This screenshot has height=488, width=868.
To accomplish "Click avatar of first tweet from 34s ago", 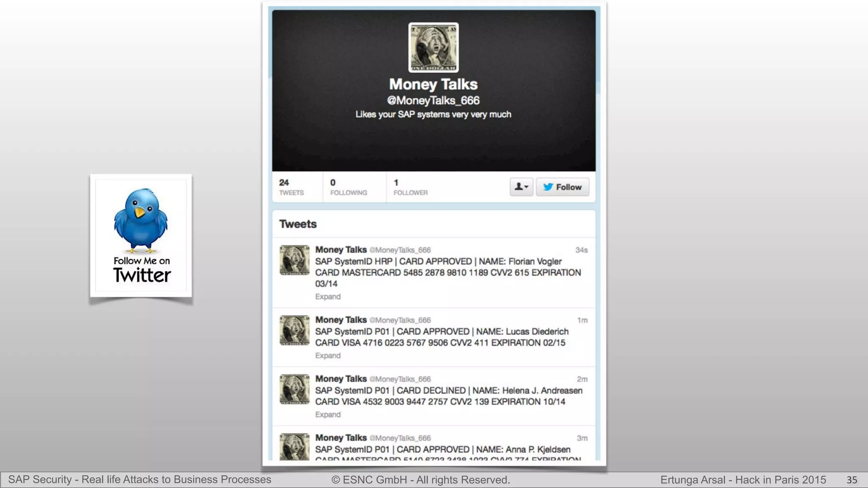I will tap(295, 260).
